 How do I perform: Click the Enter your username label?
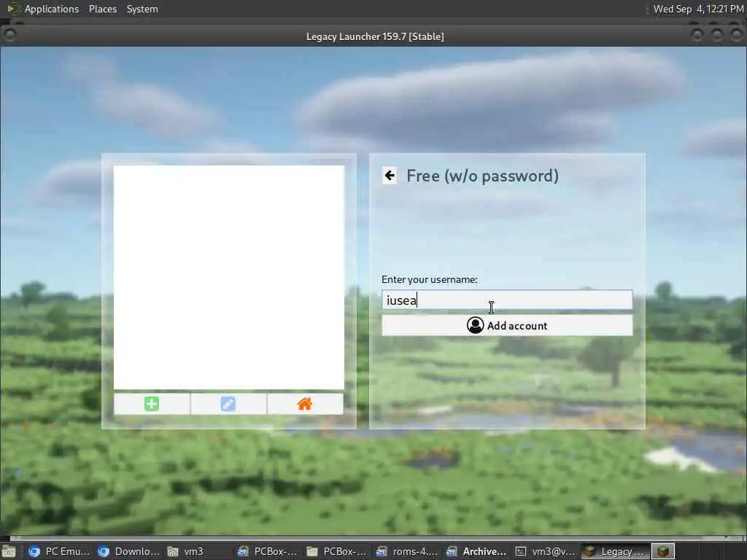point(429,279)
